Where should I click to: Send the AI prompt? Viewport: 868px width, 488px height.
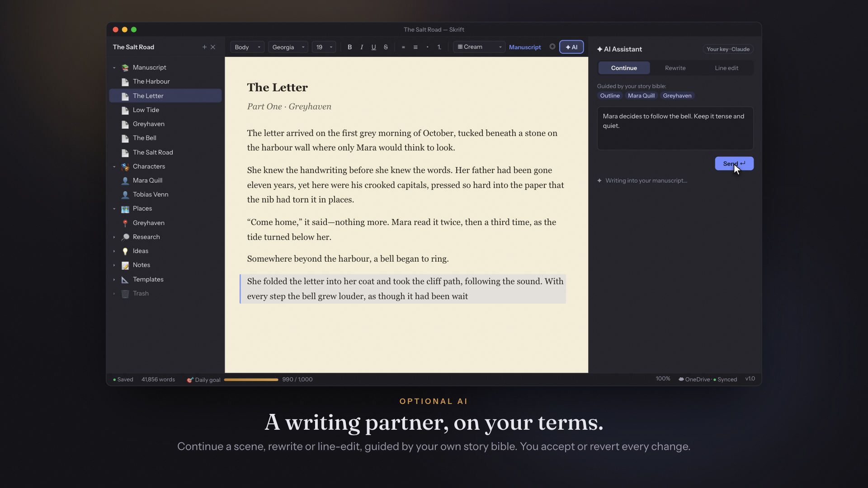tap(734, 164)
